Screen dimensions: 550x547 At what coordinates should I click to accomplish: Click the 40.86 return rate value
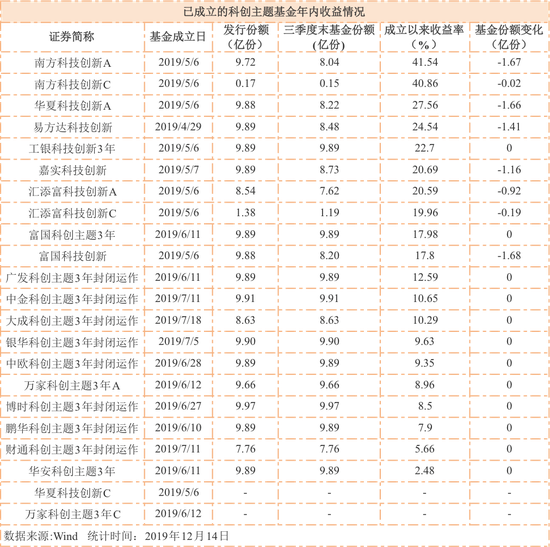[x=425, y=84]
